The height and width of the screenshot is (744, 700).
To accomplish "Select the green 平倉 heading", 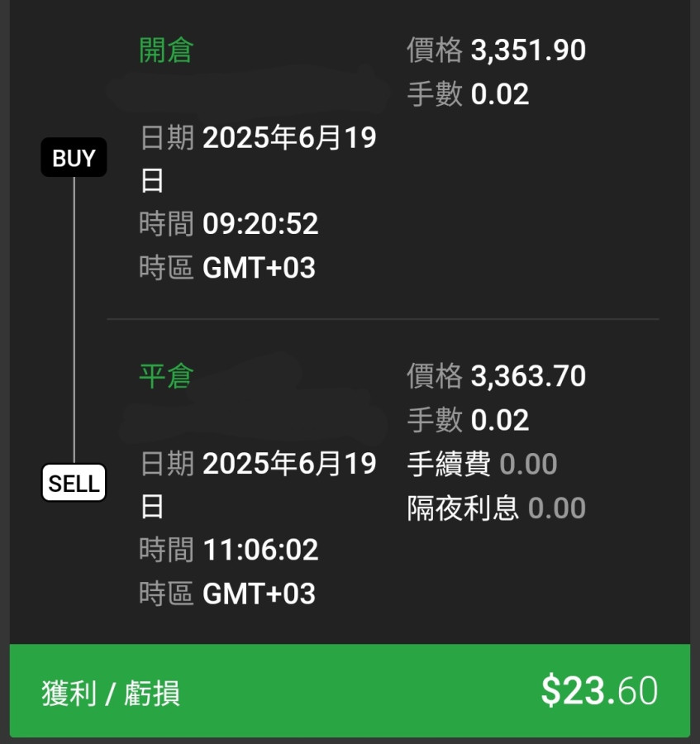I will pyautogui.click(x=166, y=376).
